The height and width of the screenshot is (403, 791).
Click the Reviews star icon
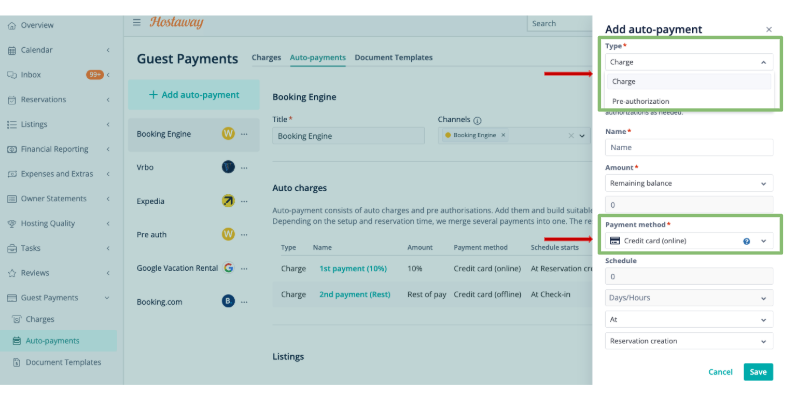pyautogui.click(x=12, y=273)
